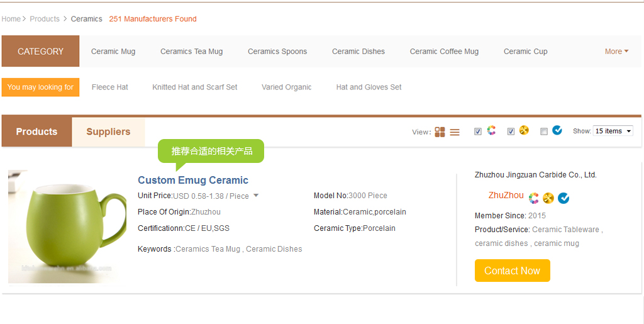Expand the More categories dropdown
644x324 pixels.
coord(616,52)
